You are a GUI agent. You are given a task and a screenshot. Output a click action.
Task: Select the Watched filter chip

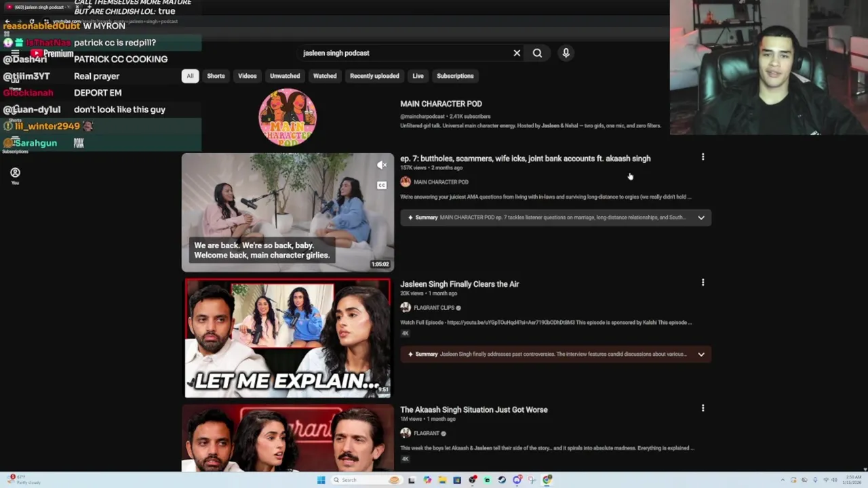coord(325,76)
